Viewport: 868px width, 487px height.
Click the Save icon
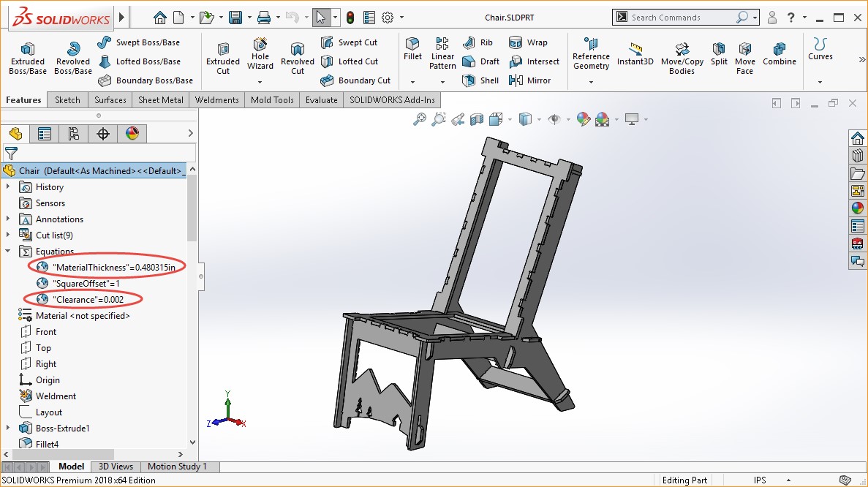[x=235, y=18]
